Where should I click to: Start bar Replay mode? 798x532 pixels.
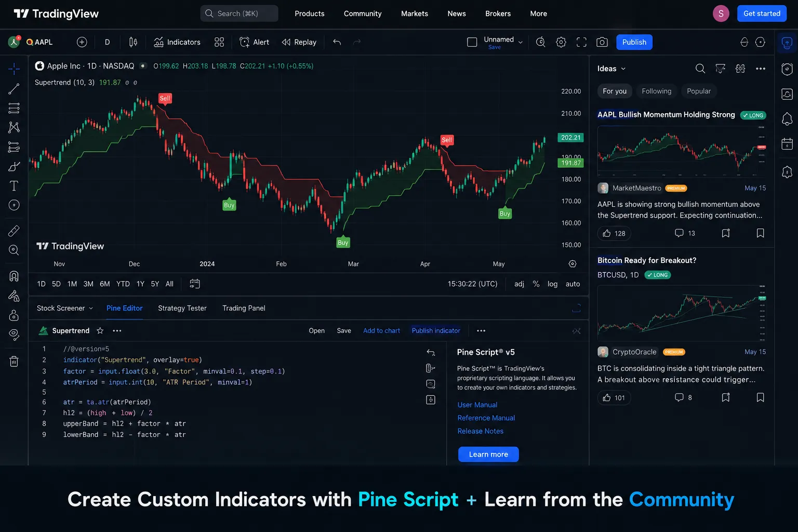click(299, 42)
